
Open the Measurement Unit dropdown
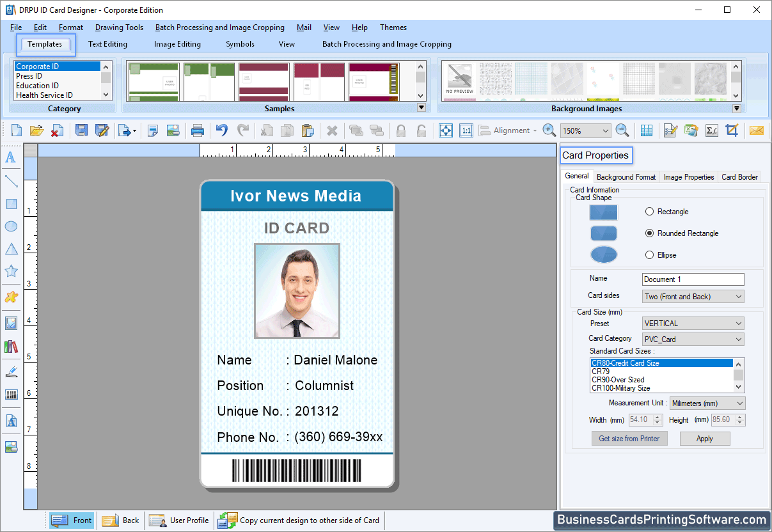click(x=707, y=403)
